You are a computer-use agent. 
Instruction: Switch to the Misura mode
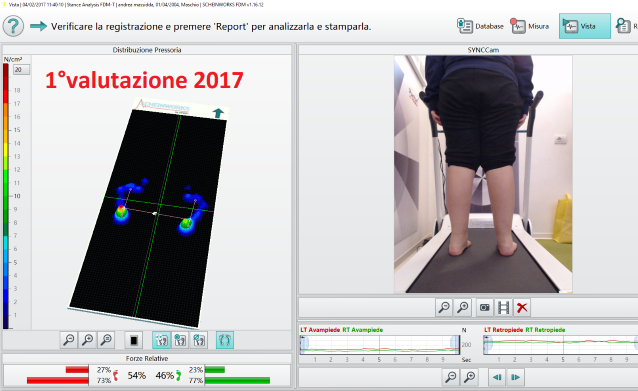coord(530,26)
